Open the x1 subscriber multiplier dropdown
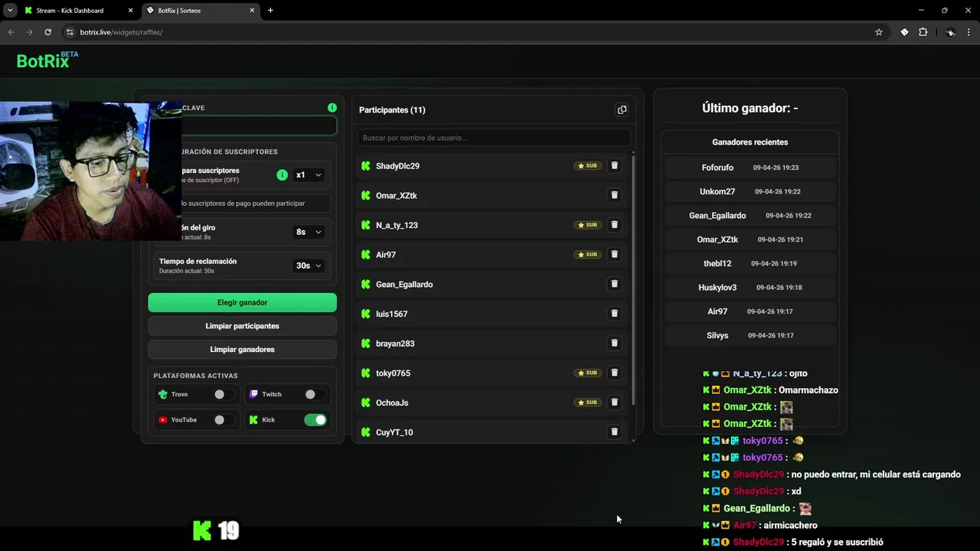 click(309, 175)
